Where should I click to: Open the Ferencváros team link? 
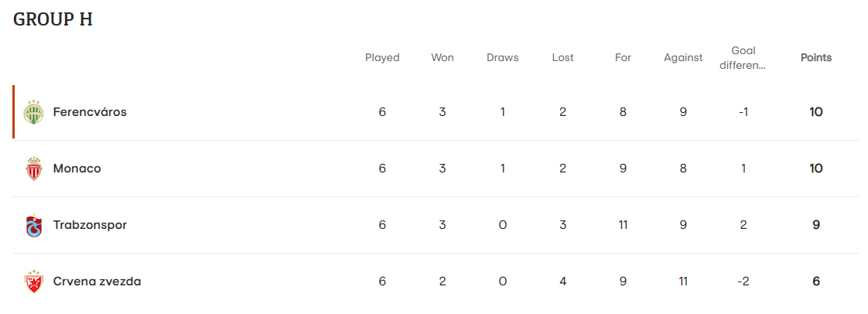coord(90,112)
